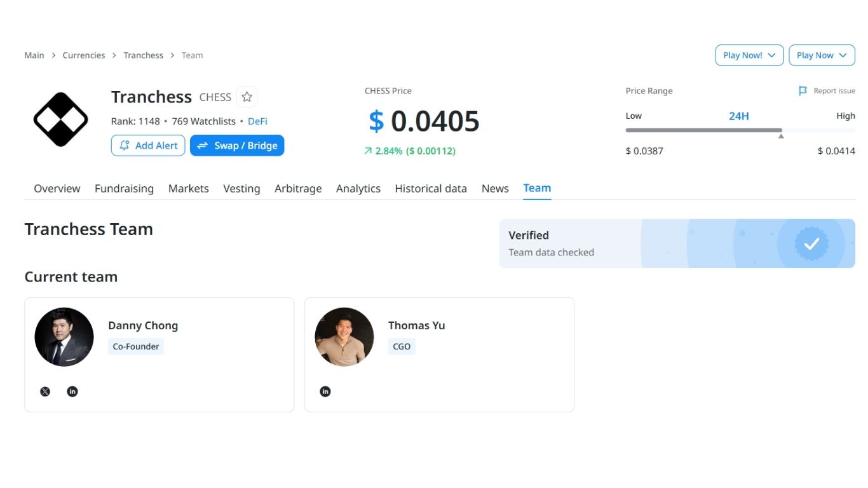Open Danny Chong's LinkedIn icon
The image size is (868, 488).
pos(72,391)
